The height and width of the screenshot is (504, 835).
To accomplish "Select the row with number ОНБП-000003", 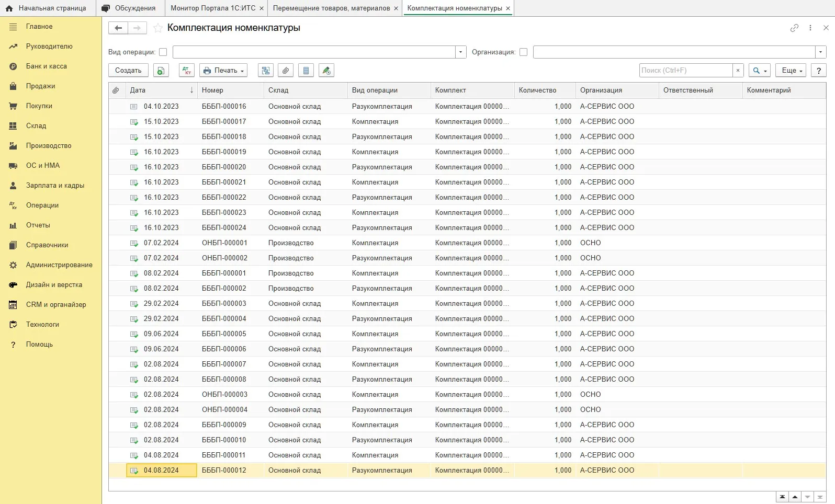I will [x=467, y=395].
